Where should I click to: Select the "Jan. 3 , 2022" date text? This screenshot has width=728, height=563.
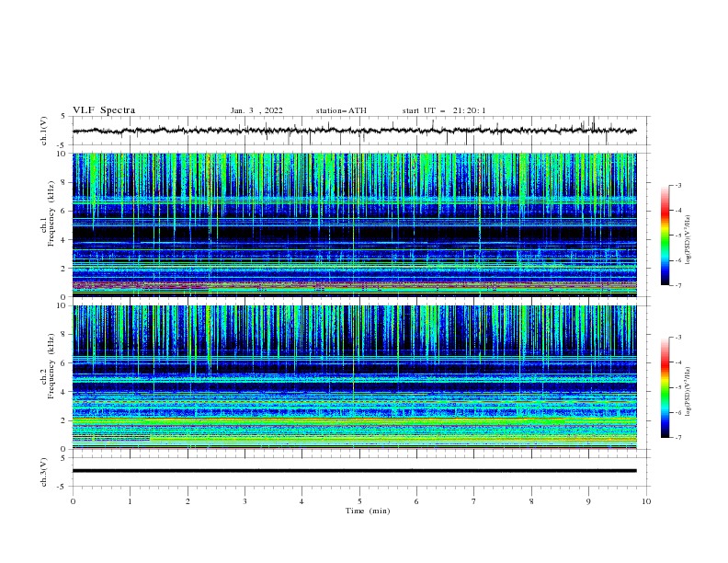coord(256,110)
